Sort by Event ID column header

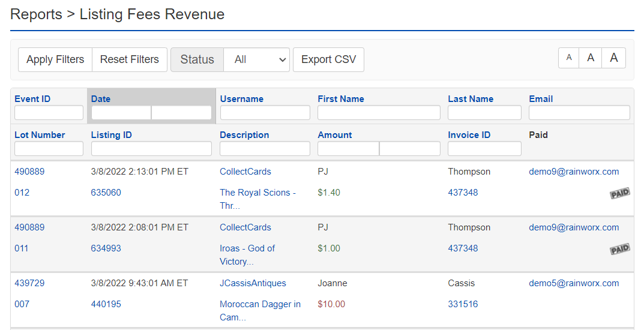32,99
